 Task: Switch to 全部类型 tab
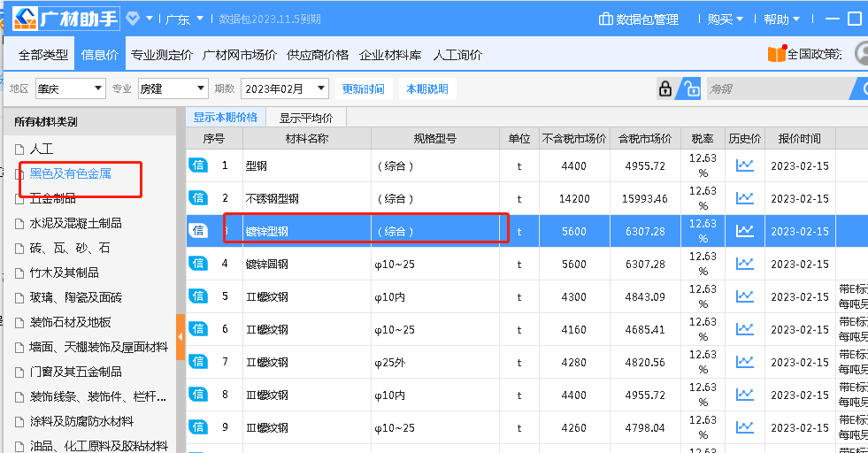(x=43, y=55)
